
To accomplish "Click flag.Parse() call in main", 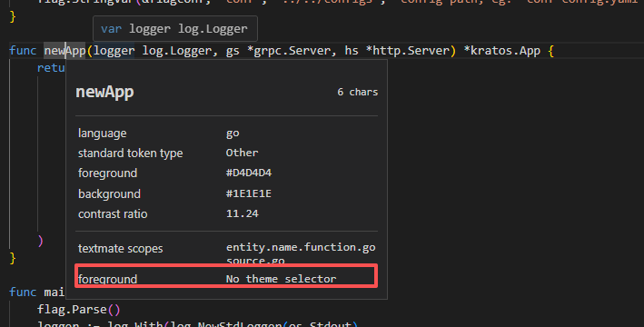I will click(x=78, y=310).
